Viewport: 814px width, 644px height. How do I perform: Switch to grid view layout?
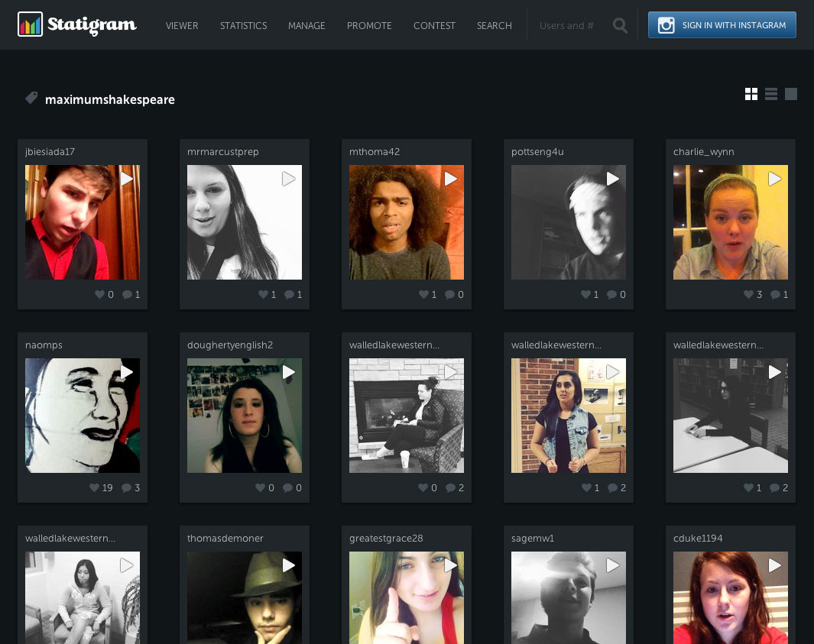pyautogui.click(x=751, y=94)
